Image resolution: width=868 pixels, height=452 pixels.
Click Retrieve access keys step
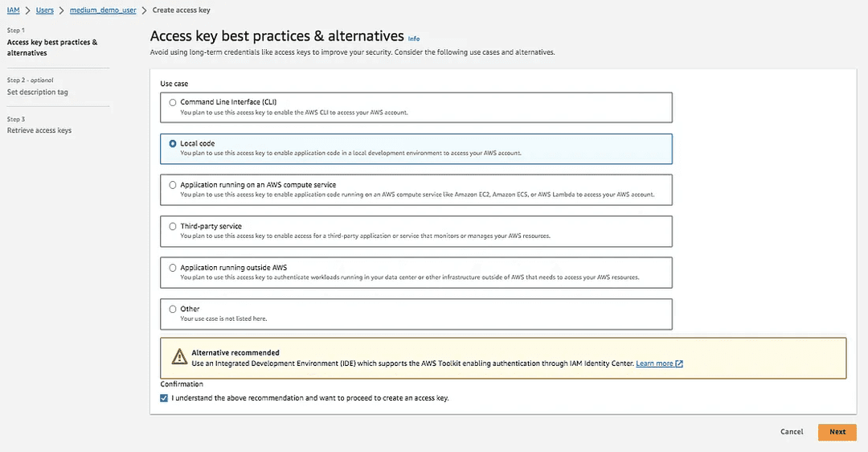click(39, 130)
